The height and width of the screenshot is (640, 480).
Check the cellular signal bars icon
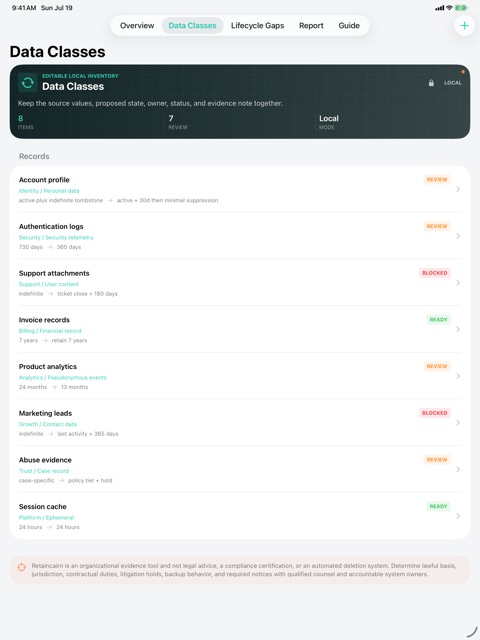click(x=440, y=8)
